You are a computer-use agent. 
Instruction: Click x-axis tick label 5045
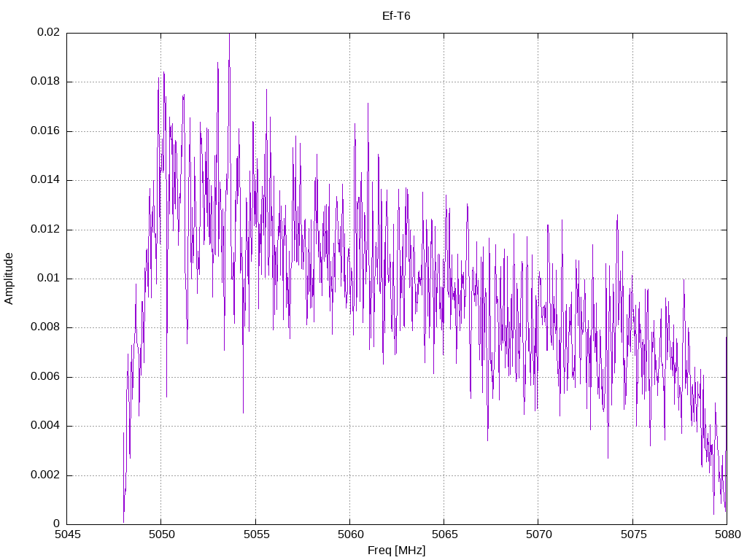pos(68,534)
